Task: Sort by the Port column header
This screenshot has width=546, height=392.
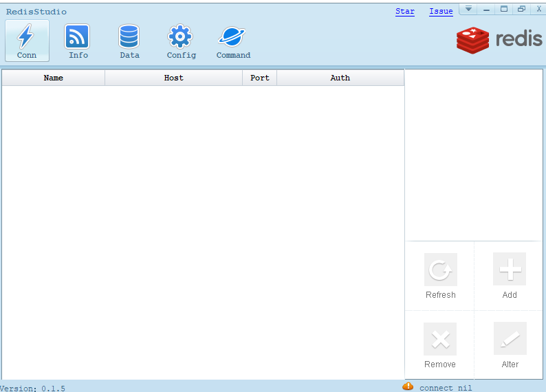Action: click(260, 78)
